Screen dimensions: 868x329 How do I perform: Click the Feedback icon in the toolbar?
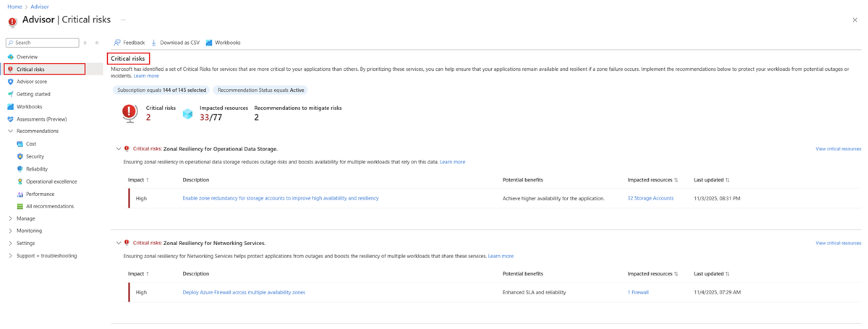[x=117, y=43]
